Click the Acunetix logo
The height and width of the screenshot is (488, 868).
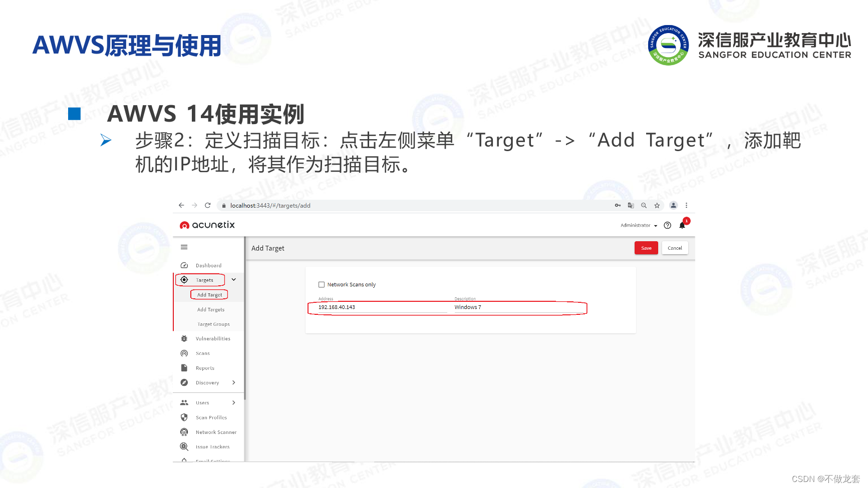coord(207,225)
